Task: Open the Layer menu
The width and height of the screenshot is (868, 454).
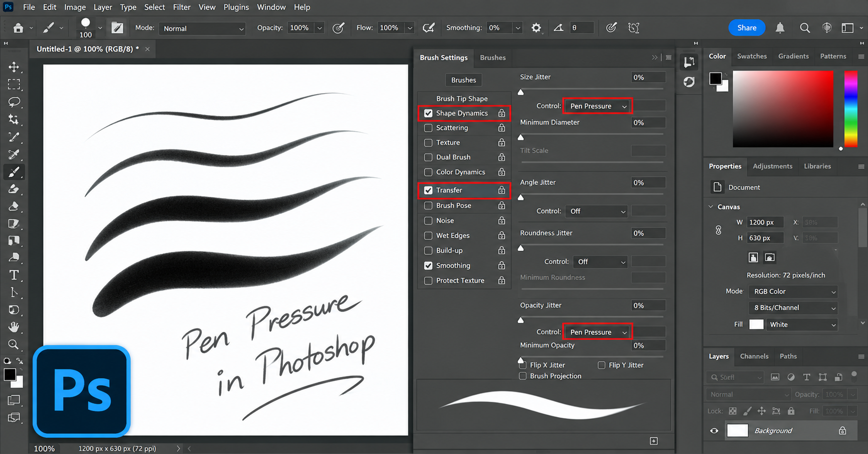Action: [103, 7]
